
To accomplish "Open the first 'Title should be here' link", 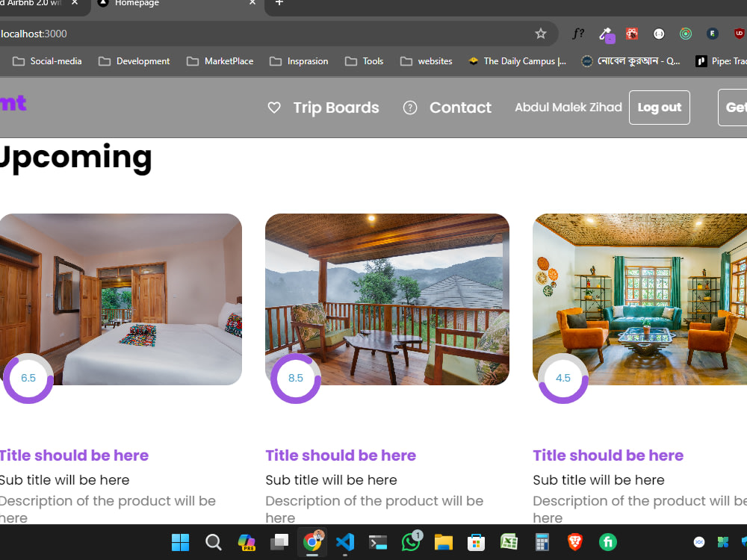I will [x=74, y=455].
